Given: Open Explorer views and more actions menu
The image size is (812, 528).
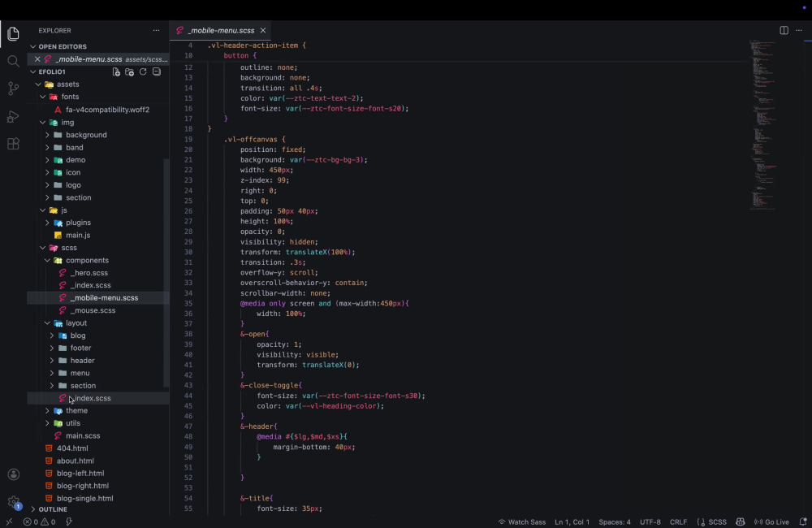Looking at the screenshot, I should [156, 31].
